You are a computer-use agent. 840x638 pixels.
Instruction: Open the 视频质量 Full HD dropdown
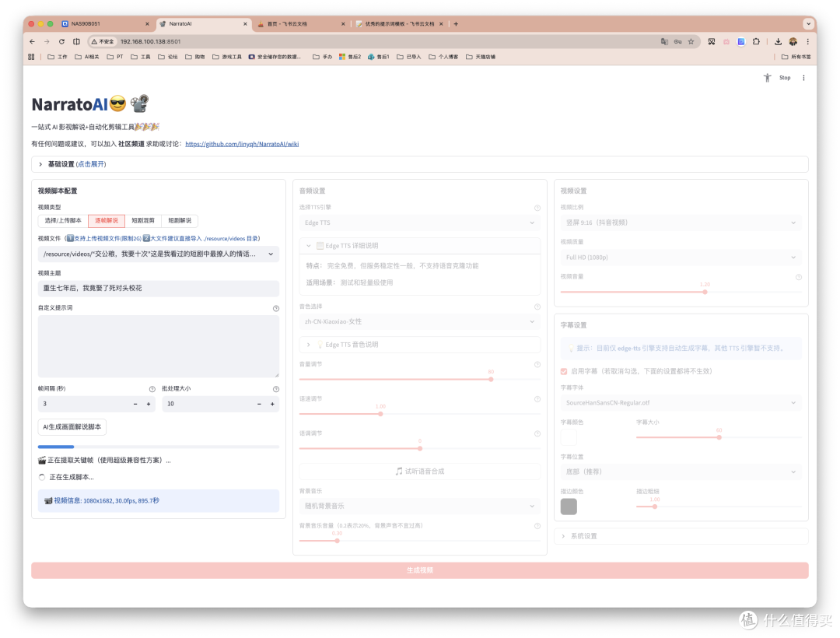tap(681, 258)
